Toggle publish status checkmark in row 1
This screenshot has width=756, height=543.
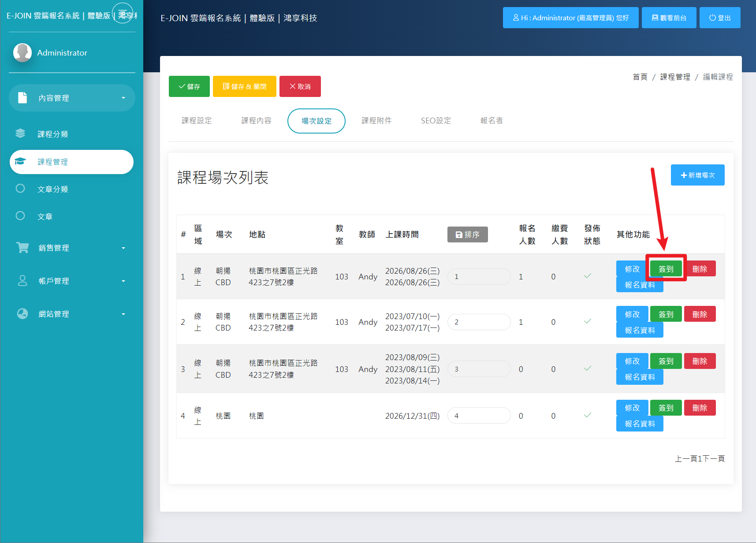[x=588, y=276]
